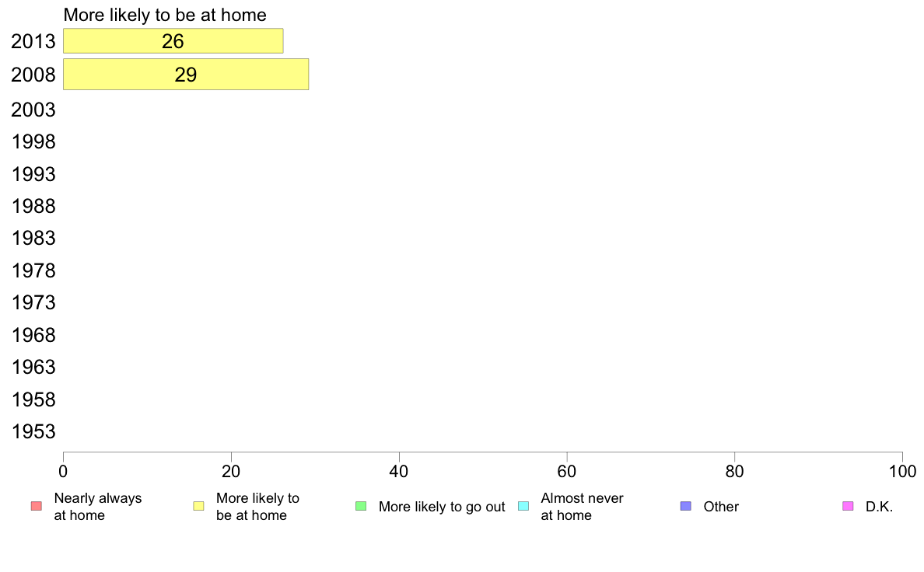Click the red Nearly always at home swatch
924x572 pixels.
[36, 506]
